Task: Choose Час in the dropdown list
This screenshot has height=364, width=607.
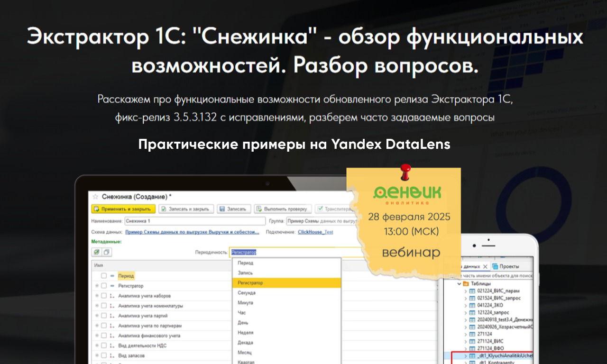Action: 286,312
